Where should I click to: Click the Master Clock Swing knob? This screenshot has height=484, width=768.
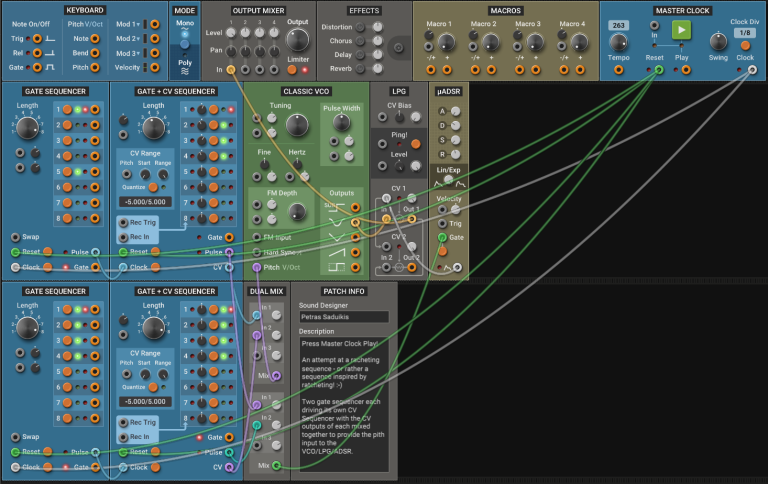(x=718, y=42)
